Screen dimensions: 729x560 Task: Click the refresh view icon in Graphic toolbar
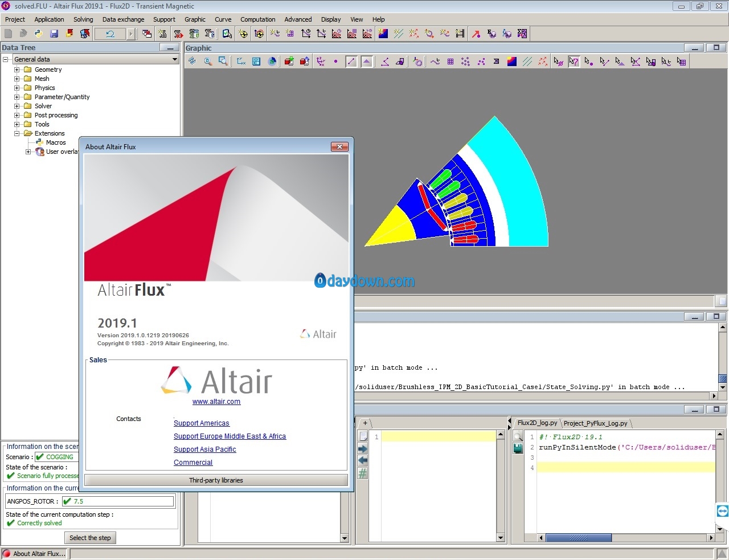tap(193, 62)
